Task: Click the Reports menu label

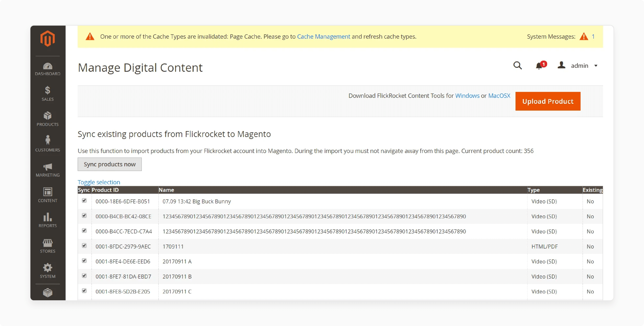Action: [x=47, y=226]
